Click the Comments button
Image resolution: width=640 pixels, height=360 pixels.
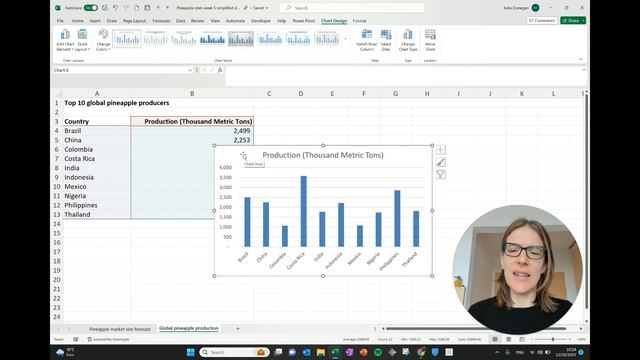pyautogui.click(x=542, y=20)
